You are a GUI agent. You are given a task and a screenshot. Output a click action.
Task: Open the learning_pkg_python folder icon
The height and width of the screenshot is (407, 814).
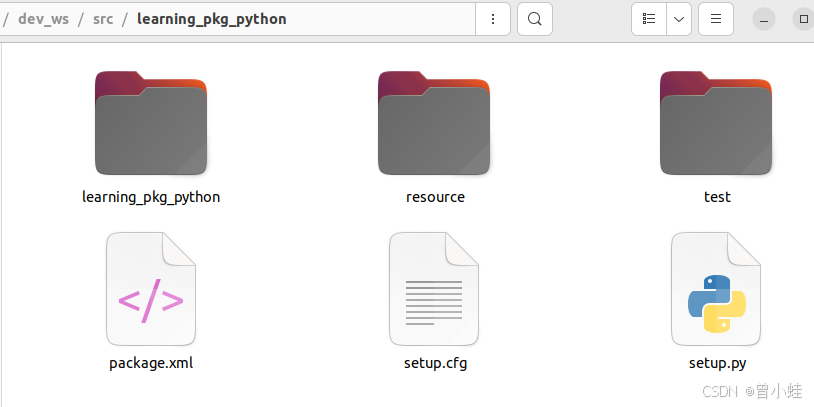click(151, 123)
